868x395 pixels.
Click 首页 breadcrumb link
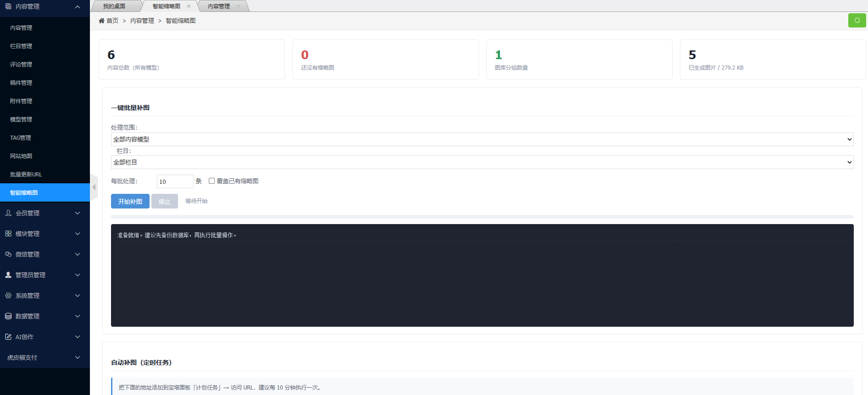click(x=112, y=21)
